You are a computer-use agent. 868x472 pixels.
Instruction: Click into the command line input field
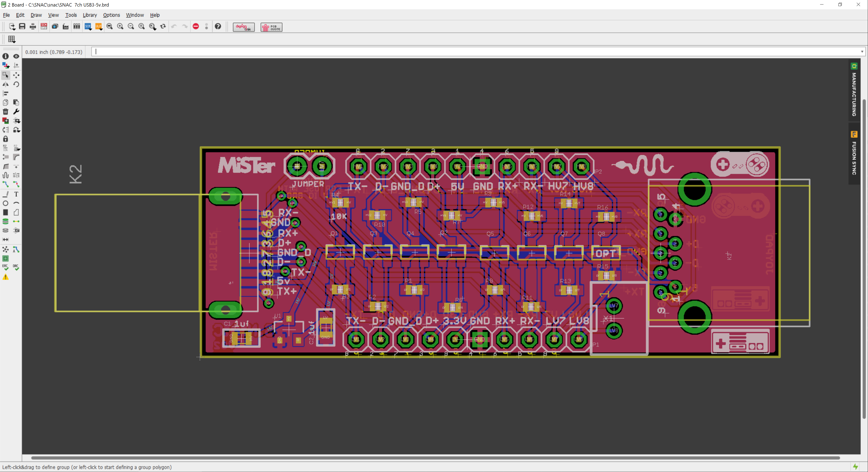[472, 52]
